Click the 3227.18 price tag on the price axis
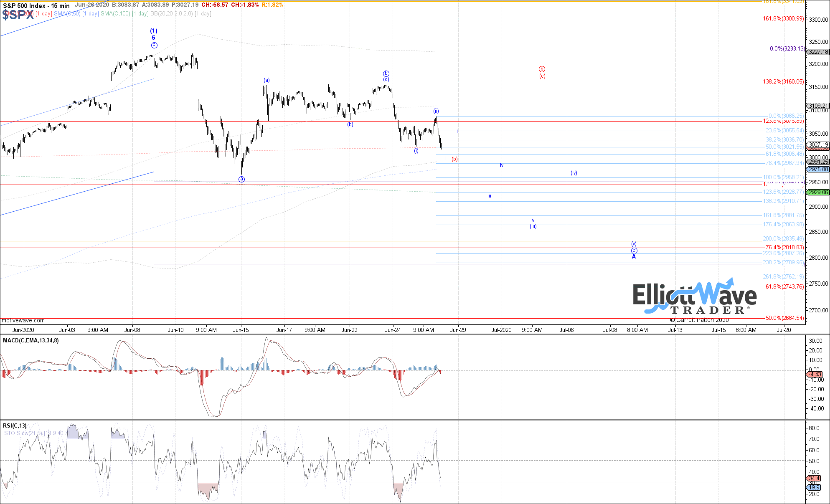Screen dimensions: 830x504 (x=818, y=52)
